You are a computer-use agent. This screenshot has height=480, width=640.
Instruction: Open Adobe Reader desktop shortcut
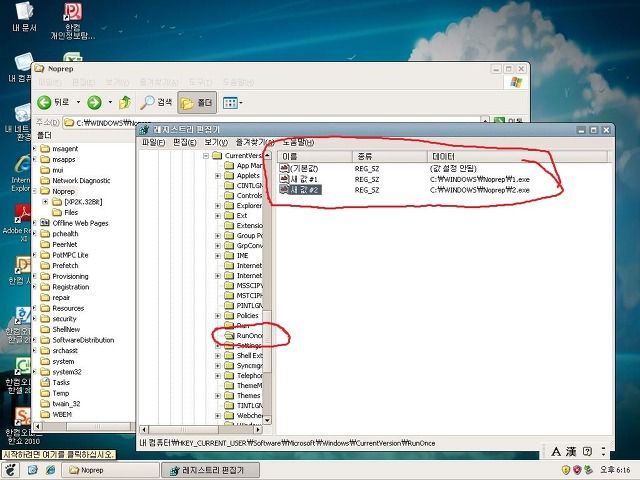tap(20, 224)
